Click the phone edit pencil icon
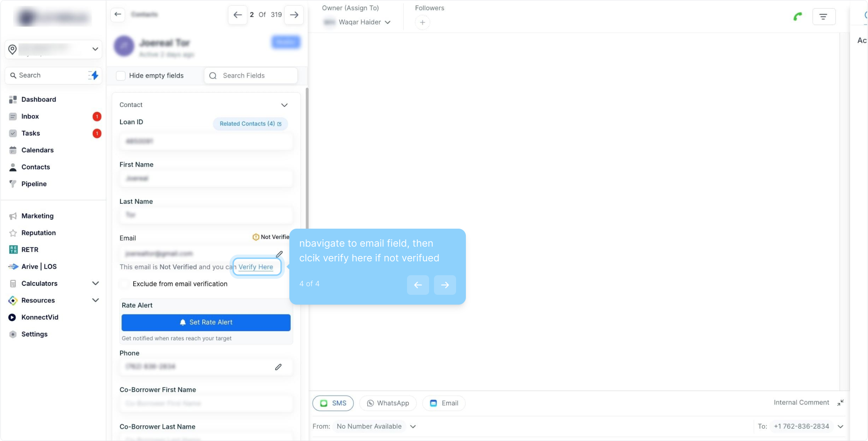Screen dimensions: 868x441 [278, 367]
